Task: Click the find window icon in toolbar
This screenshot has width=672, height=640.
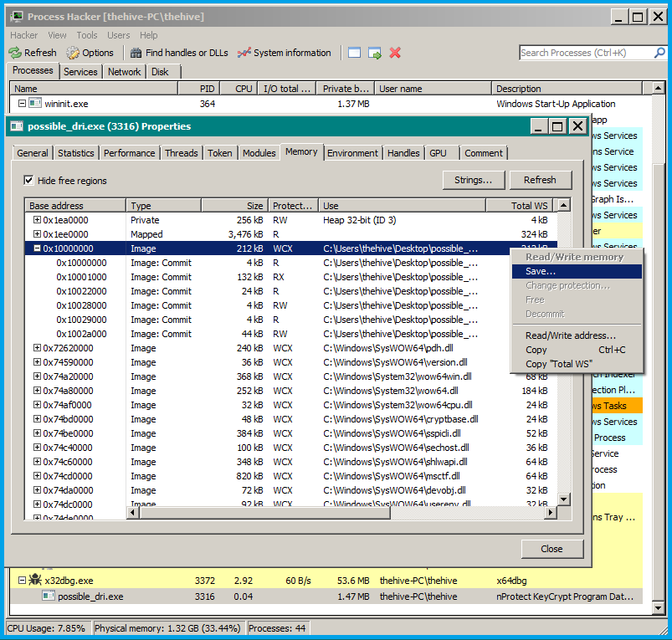Action: (355, 53)
